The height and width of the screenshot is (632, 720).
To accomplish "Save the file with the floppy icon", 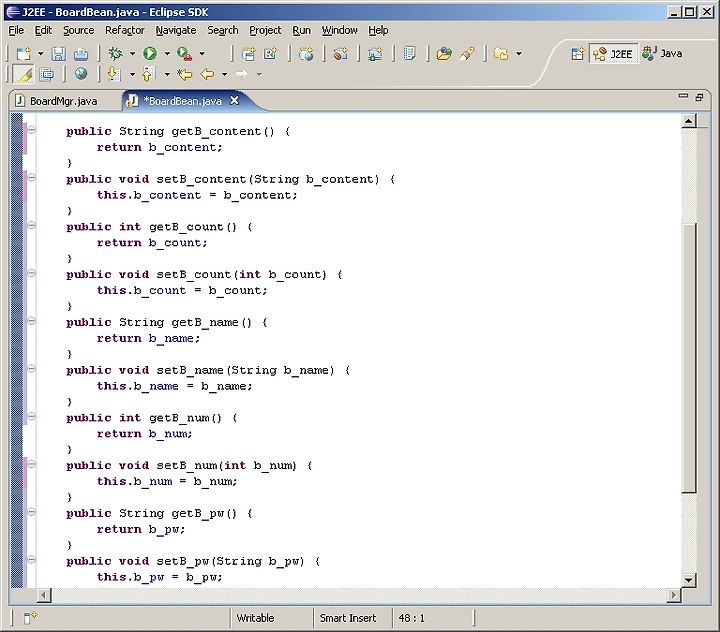I will 58,54.
